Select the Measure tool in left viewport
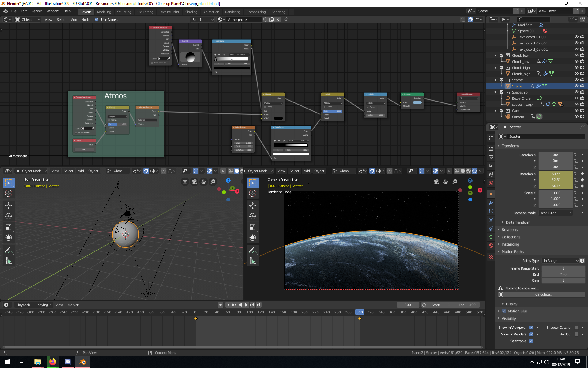The width and height of the screenshot is (588, 368). tap(9, 261)
